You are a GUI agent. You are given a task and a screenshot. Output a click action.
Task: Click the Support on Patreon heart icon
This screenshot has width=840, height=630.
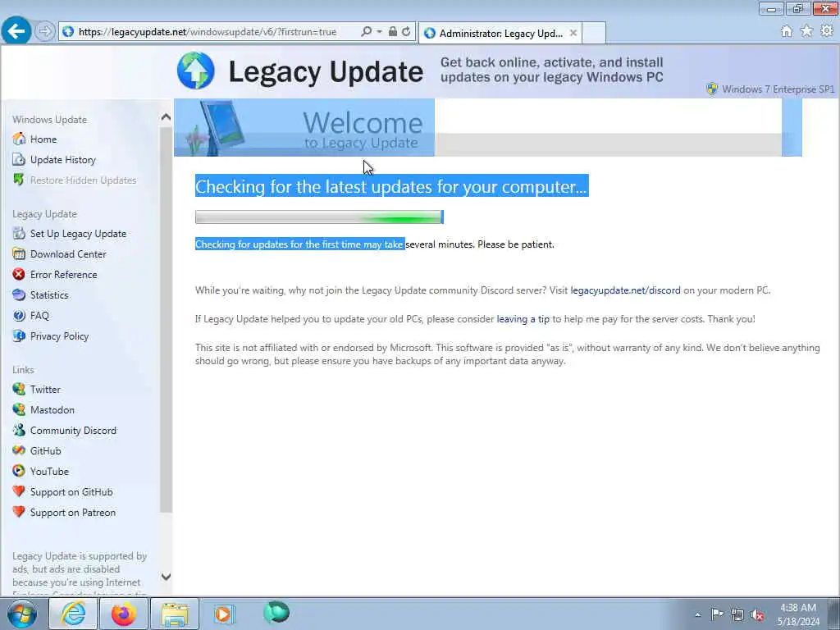pos(19,512)
